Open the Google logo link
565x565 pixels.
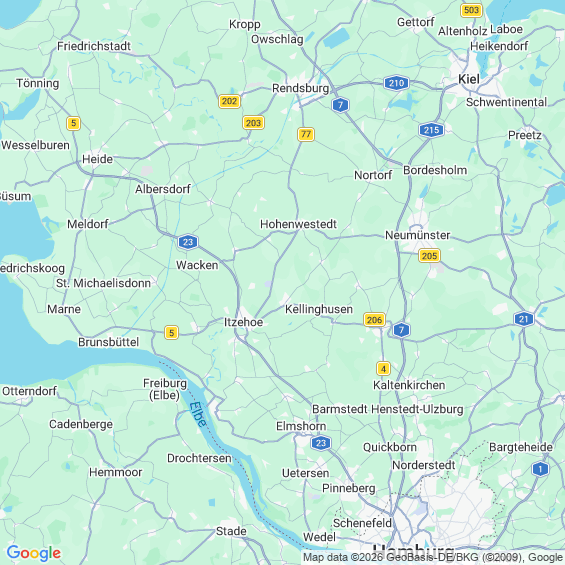[x=34, y=553]
